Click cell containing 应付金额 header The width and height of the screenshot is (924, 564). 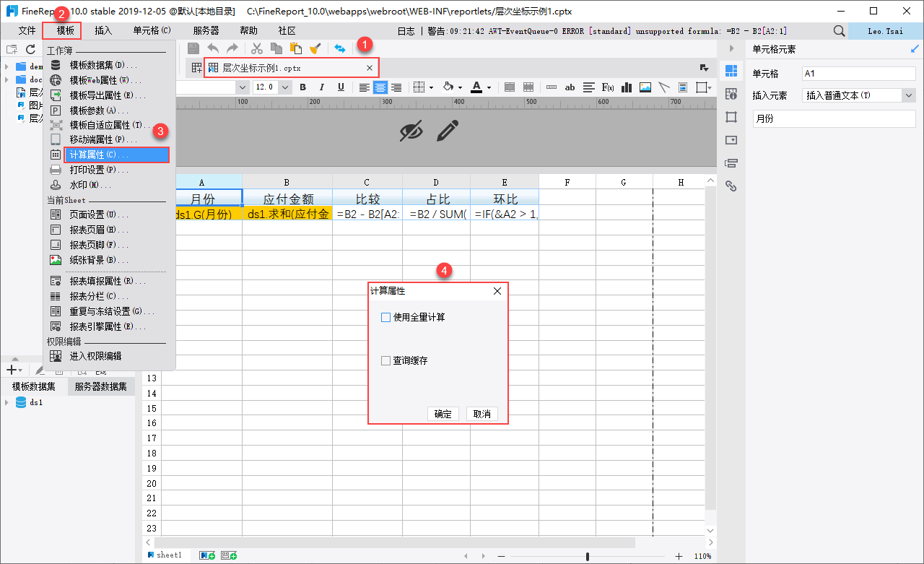tap(287, 199)
